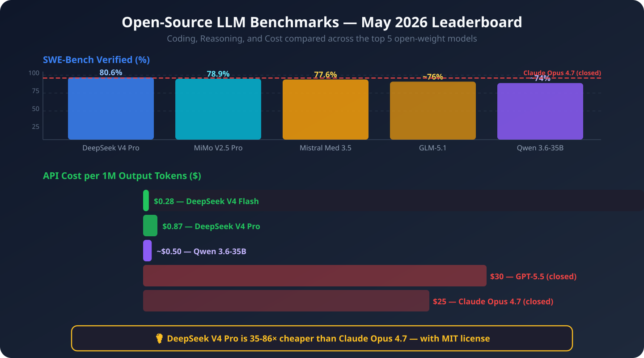Click the "MiMo V2.5 Pro" axis label
The width and height of the screenshot is (644, 358).
coord(218,148)
